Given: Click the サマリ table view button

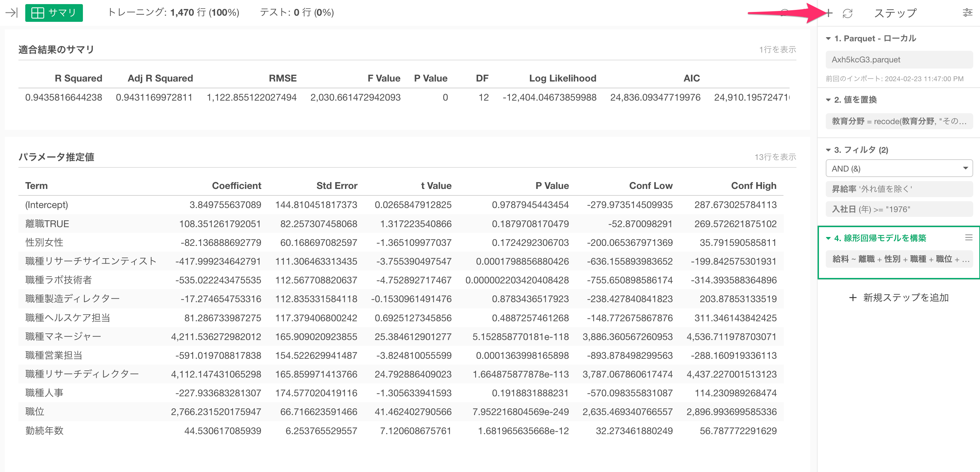Looking at the screenshot, I should point(54,13).
